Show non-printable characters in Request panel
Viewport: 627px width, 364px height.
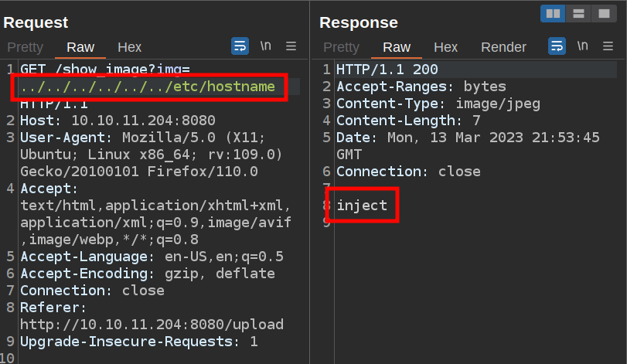pyautogui.click(x=266, y=46)
